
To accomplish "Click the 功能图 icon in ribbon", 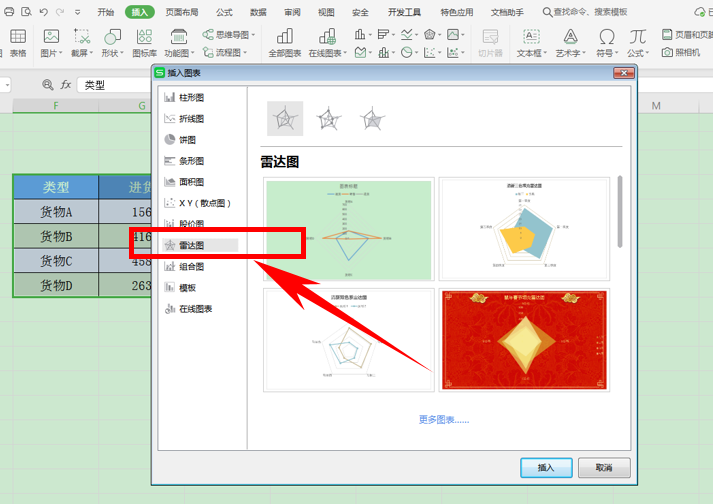I will [x=179, y=36].
